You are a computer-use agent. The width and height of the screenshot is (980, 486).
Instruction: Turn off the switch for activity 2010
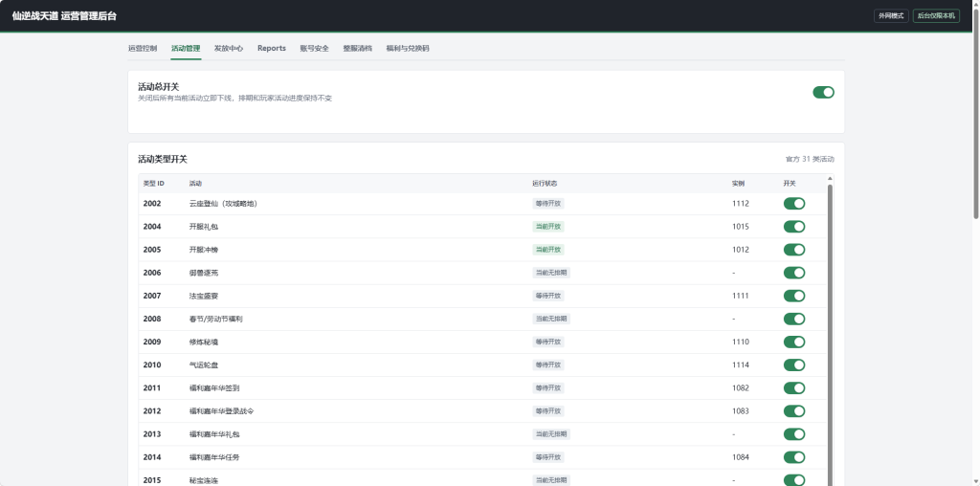(x=794, y=365)
